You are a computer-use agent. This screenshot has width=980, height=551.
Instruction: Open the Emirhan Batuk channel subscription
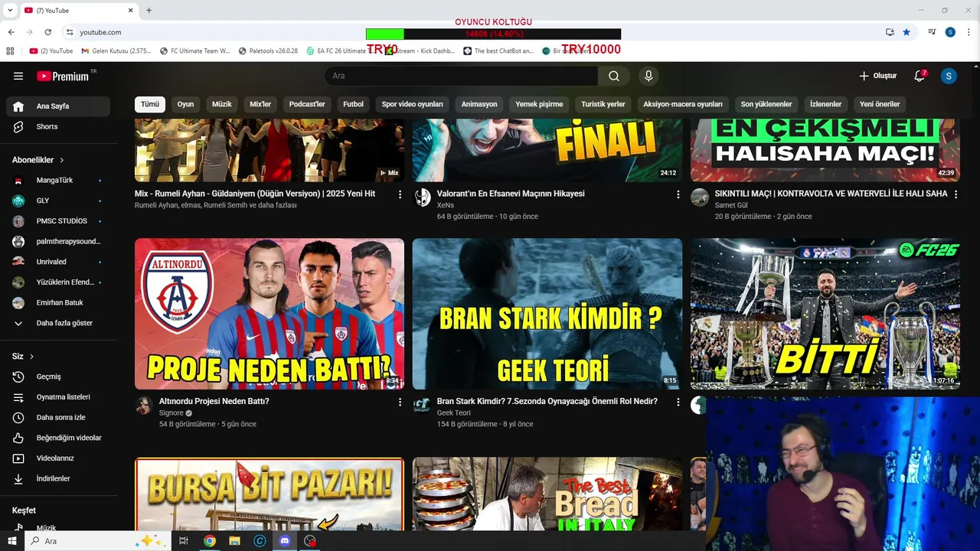coord(58,302)
